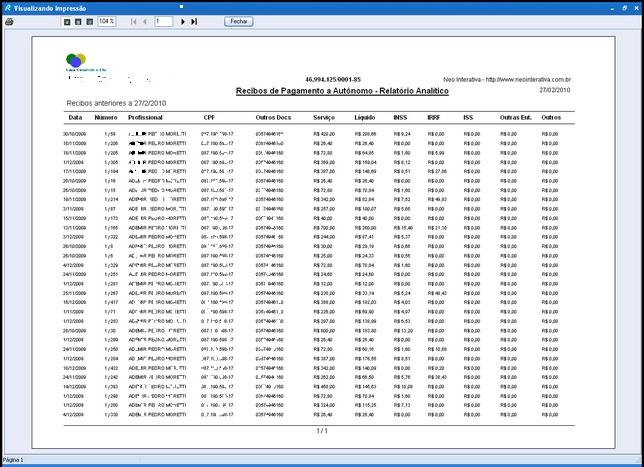Image resolution: width=644 pixels, height=467 pixels.
Task: Jump to the last page
Action: (x=194, y=22)
